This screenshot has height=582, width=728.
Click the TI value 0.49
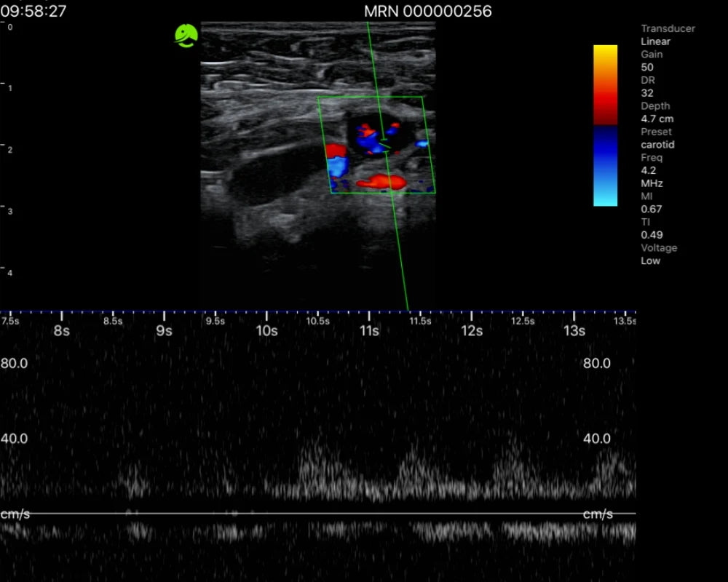click(x=652, y=235)
